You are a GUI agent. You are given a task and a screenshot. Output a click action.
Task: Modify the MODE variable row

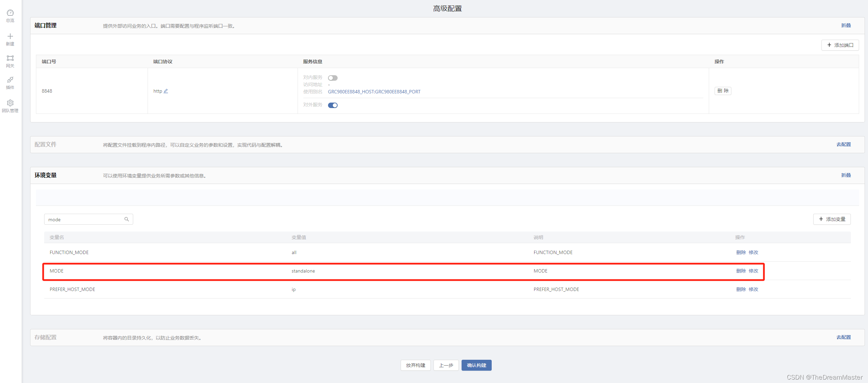pyautogui.click(x=753, y=271)
